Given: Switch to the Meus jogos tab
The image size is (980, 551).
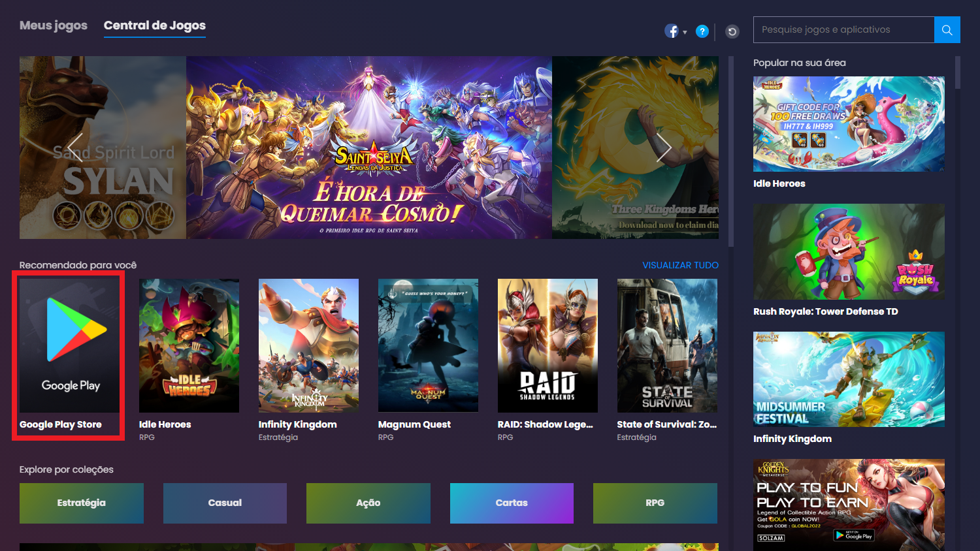Looking at the screenshot, I should pos(53,25).
